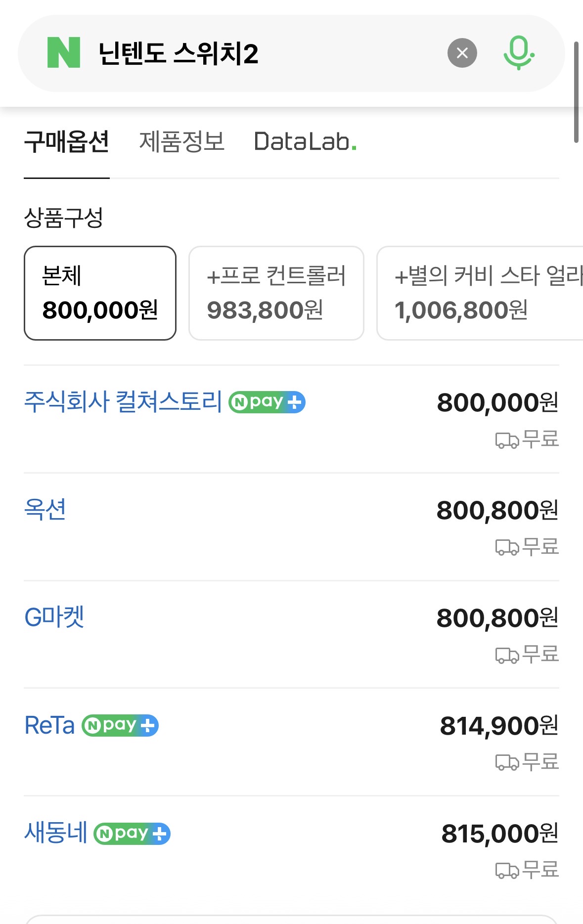
Task: Click the Npay plus badge next to ReTa
Action: tap(120, 726)
